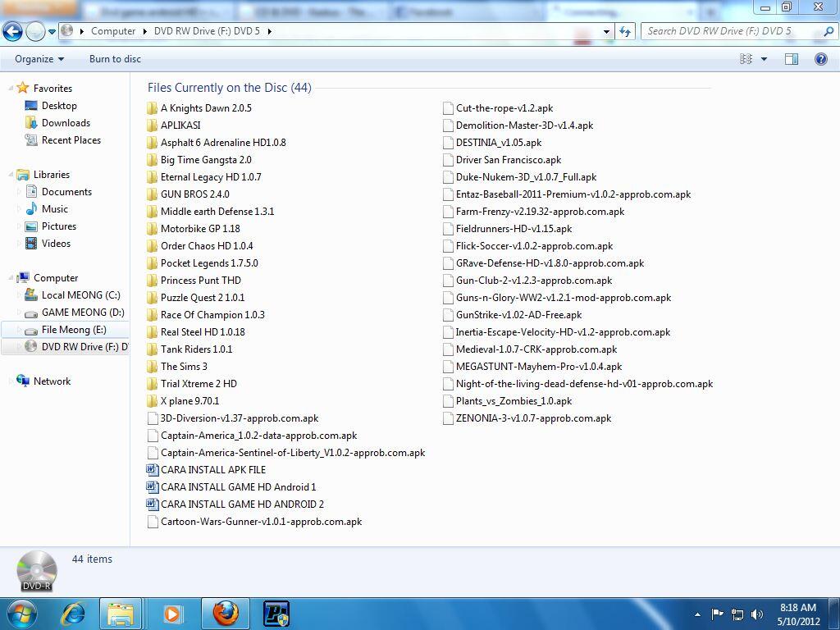Viewport: 840px width, 630px height.
Task: Open the Videos library
Action: (x=56, y=243)
